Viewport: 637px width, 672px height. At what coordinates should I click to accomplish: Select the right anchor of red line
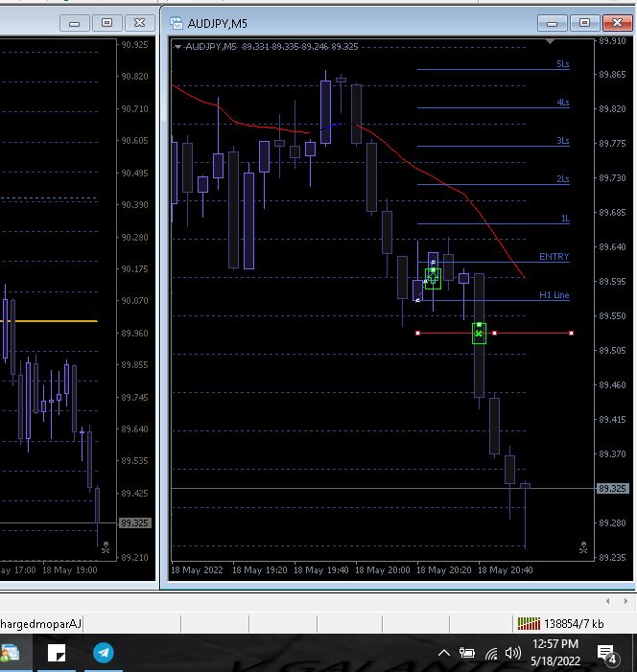tap(572, 333)
